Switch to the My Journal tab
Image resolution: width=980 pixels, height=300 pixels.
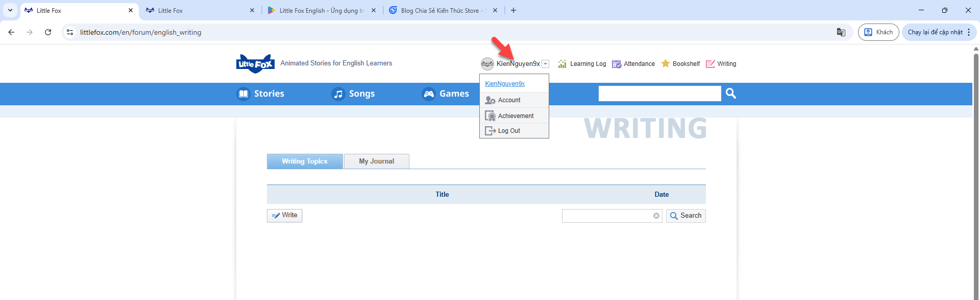point(376,161)
